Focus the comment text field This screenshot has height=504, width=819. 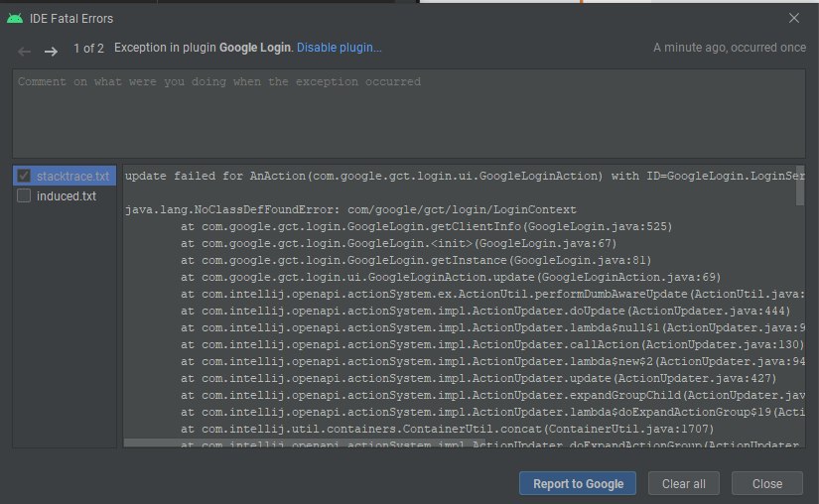click(x=409, y=114)
